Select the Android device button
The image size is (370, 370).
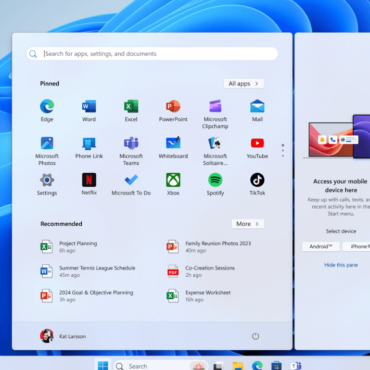[321, 247]
